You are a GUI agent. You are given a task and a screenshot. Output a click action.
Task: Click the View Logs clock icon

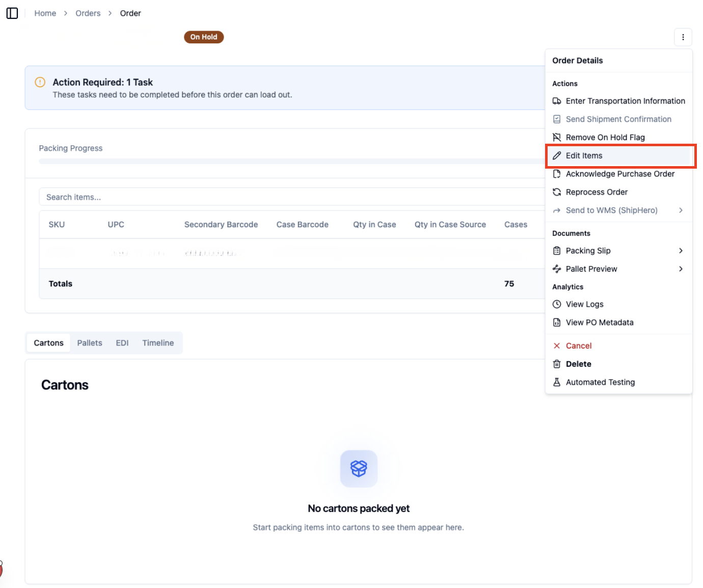(x=557, y=304)
